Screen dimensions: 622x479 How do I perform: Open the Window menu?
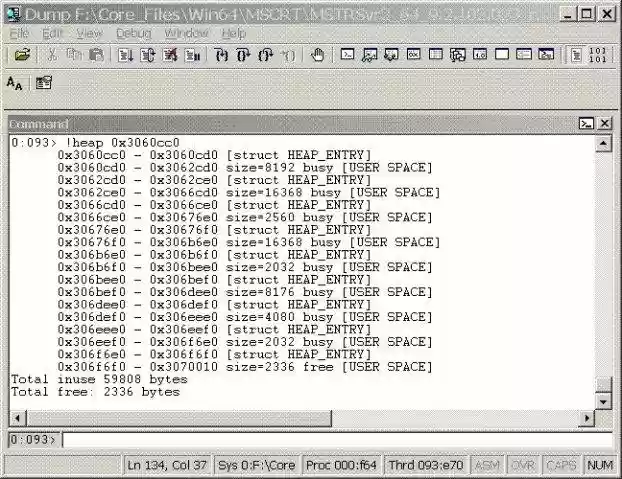[x=186, y=33]
